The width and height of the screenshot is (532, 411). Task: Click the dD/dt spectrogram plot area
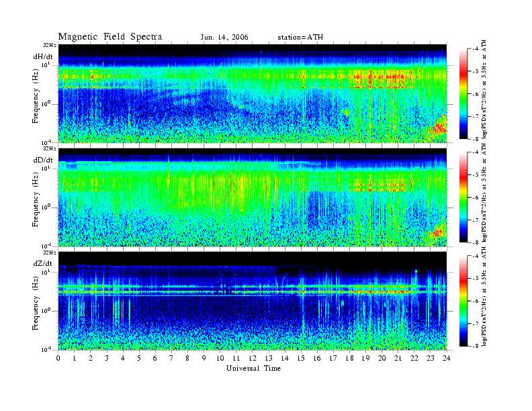point(253,197)
